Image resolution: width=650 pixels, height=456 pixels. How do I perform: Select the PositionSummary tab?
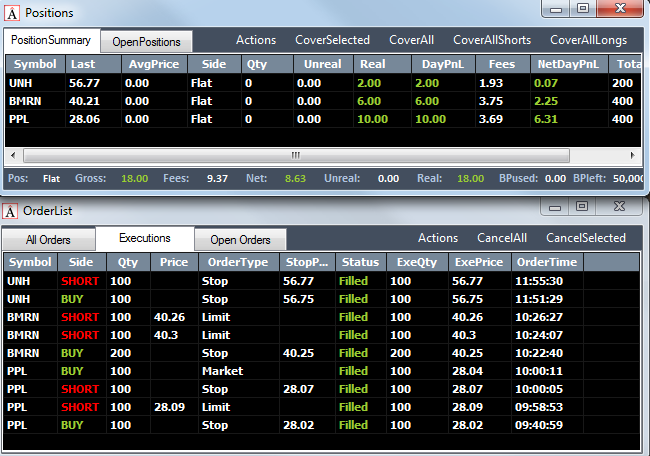click(x=51, y=40)
